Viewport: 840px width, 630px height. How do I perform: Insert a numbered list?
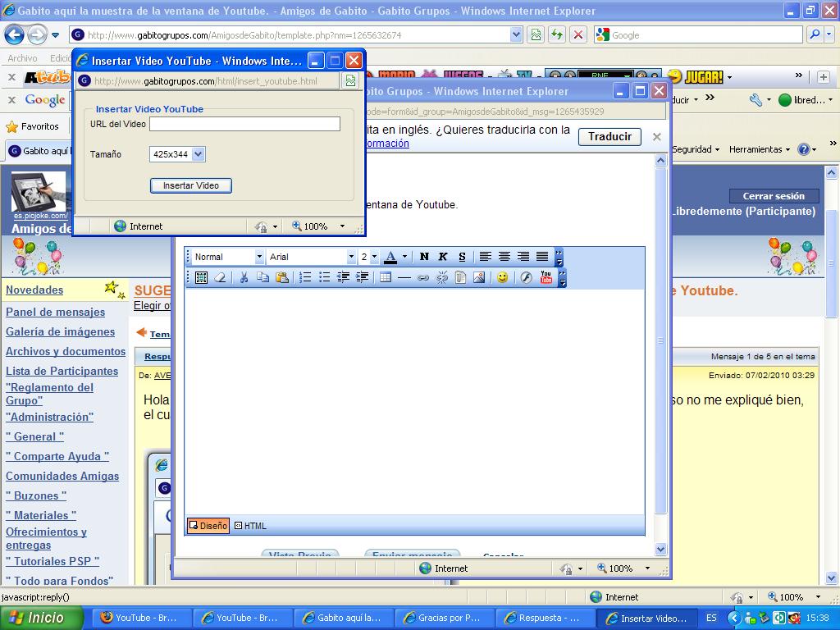(x=305, y=278)
